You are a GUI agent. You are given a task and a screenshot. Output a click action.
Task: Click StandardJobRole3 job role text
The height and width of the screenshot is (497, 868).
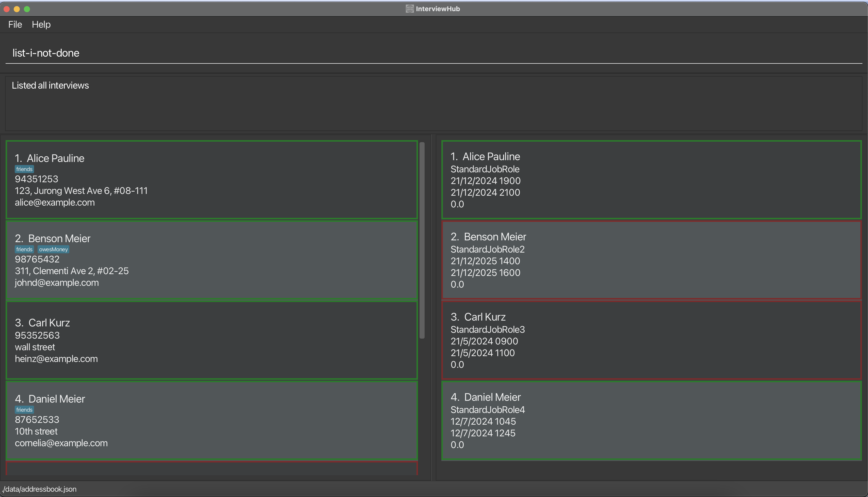(x=488, y=329)
